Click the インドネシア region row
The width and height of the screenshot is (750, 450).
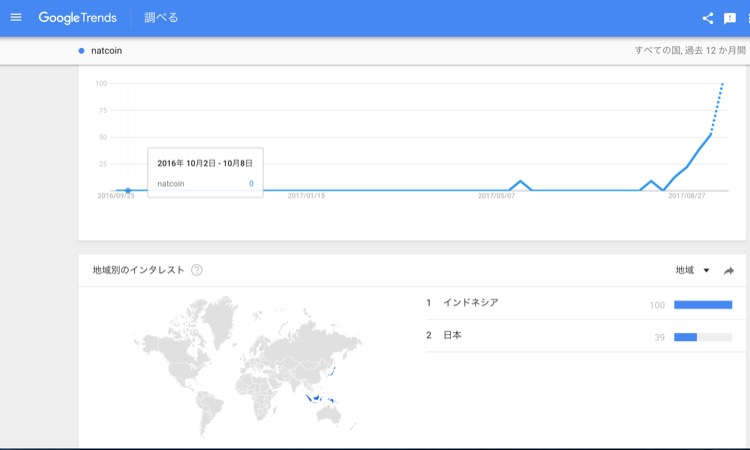click(x=470, y=303)
